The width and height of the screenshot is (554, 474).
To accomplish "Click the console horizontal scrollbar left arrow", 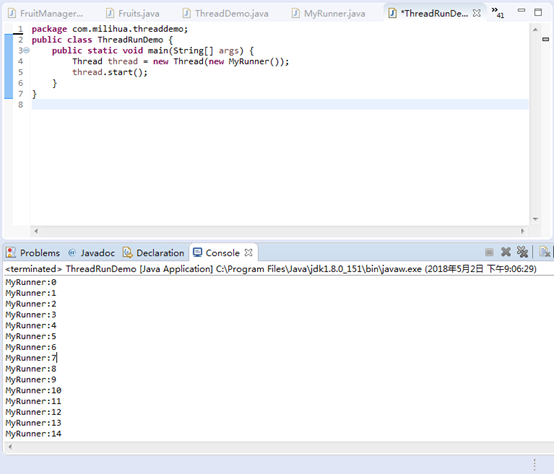I will click(10, 447).
